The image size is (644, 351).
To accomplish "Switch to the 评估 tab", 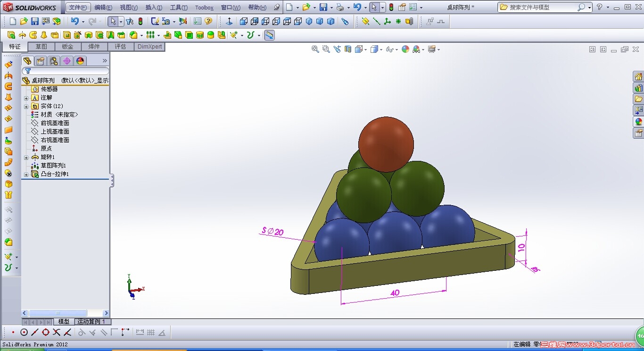I will (x=121, y=47).
